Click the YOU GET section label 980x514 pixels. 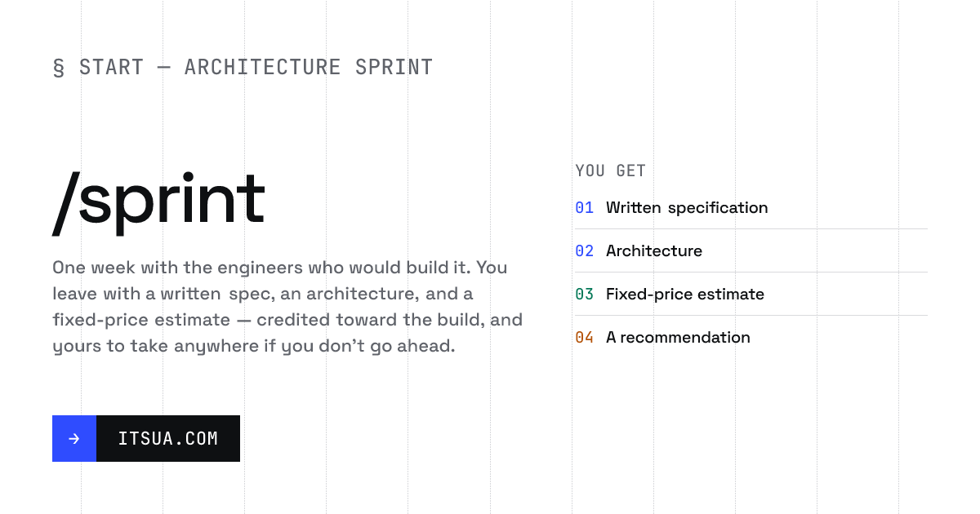610,171
